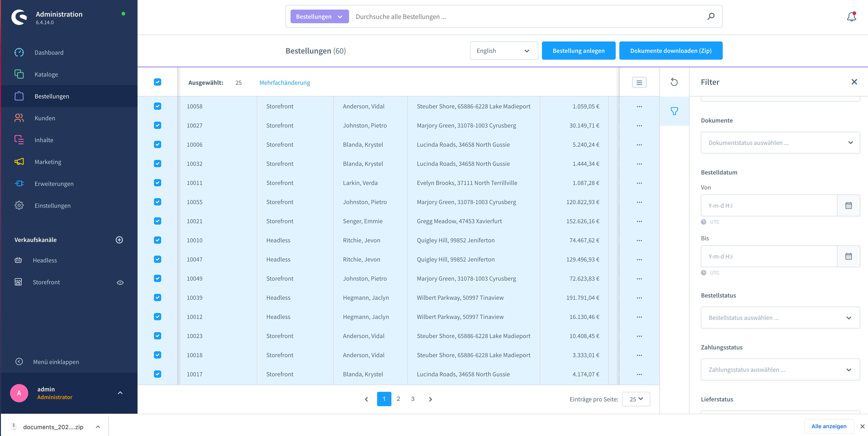Click the Marketing icon in the sidebar
The height and width of the screenshot is (436, 868).
pyautogui.click(x=19, y=161)
